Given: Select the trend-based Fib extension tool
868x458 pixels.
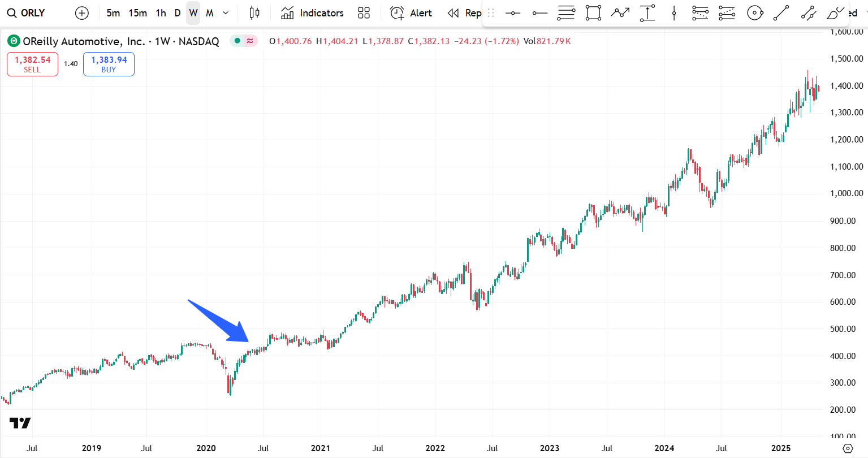Looking at the screenshot, I should pyautogui.click(x=700, y=12).
